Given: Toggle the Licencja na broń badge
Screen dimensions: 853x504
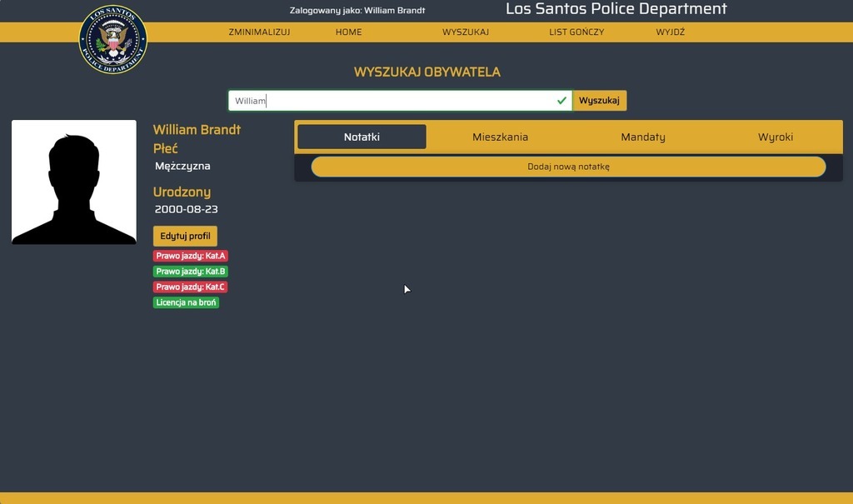Looking at the screenshot, I should pos(186,302).
